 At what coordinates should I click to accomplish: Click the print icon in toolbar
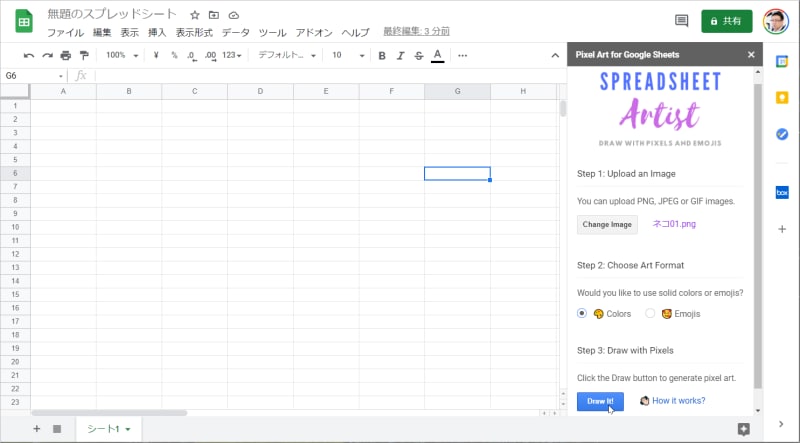pos(66,55)
